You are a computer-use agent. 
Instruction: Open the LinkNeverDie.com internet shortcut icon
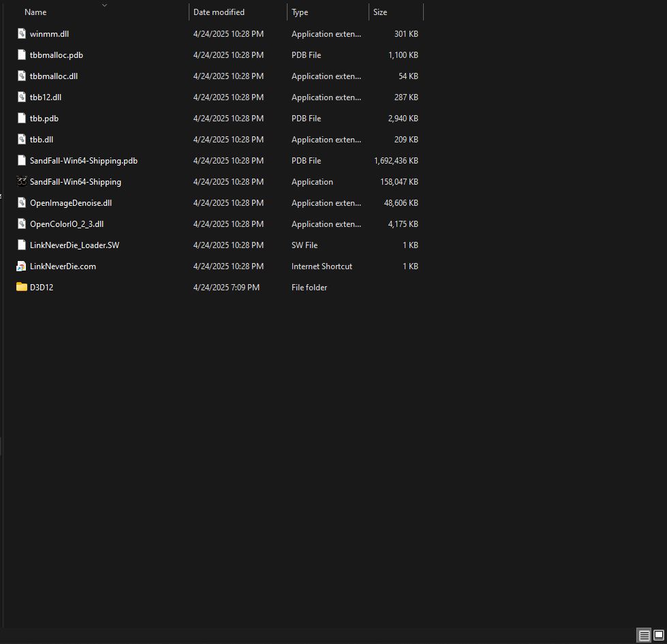pos(21,266)
